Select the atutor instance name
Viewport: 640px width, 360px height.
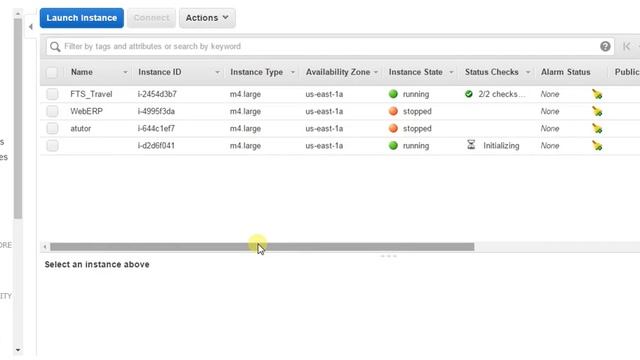(x=80, y=129)
